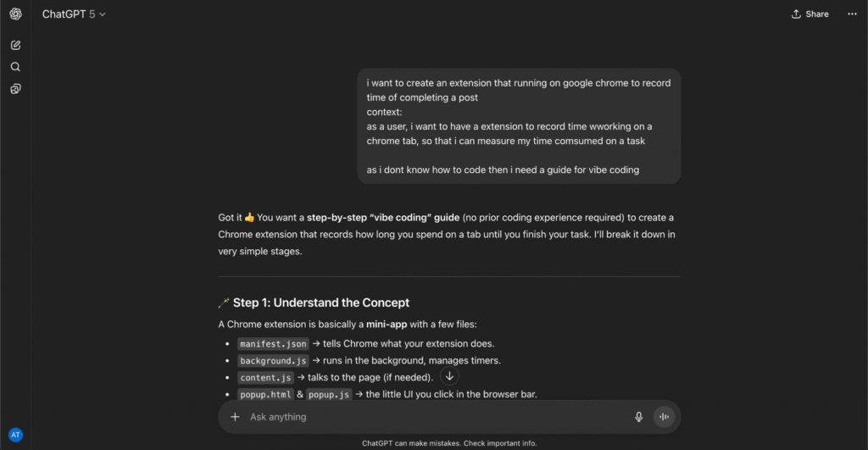Start a new chat with the compose icon
Viewport: 868px width, 450px height.
15,45
